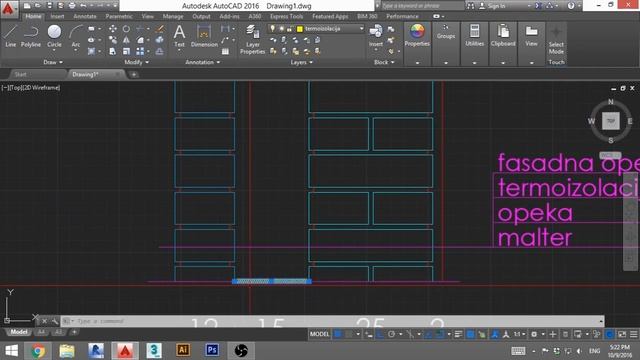Click the Hatch tool in Draw panel
This screenshot has height=360, width=640.
point(91,51)
